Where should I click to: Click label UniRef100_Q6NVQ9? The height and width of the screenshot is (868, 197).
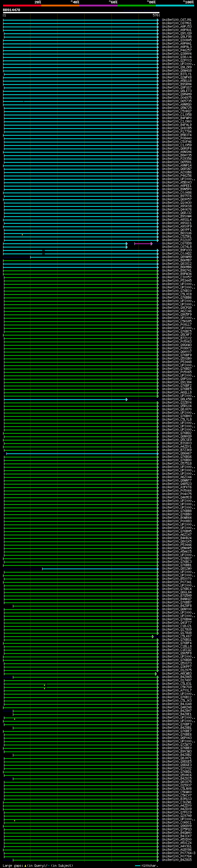177,436
